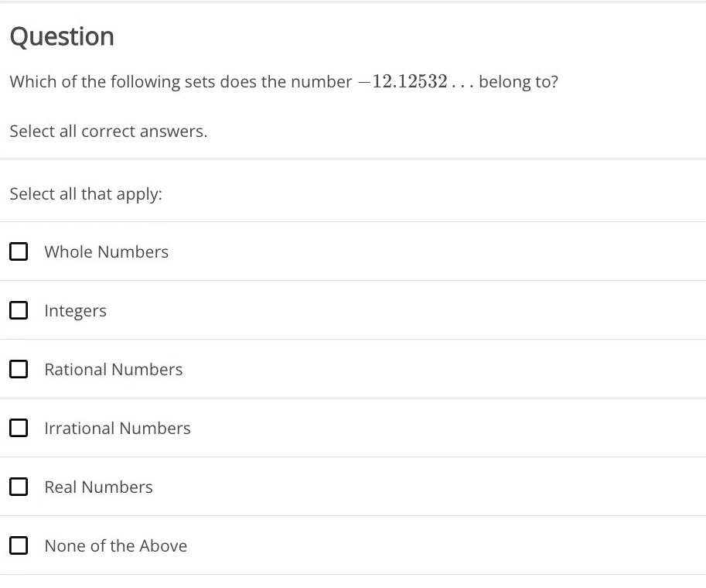Click the Real Numbers label text

coord(98,487)
